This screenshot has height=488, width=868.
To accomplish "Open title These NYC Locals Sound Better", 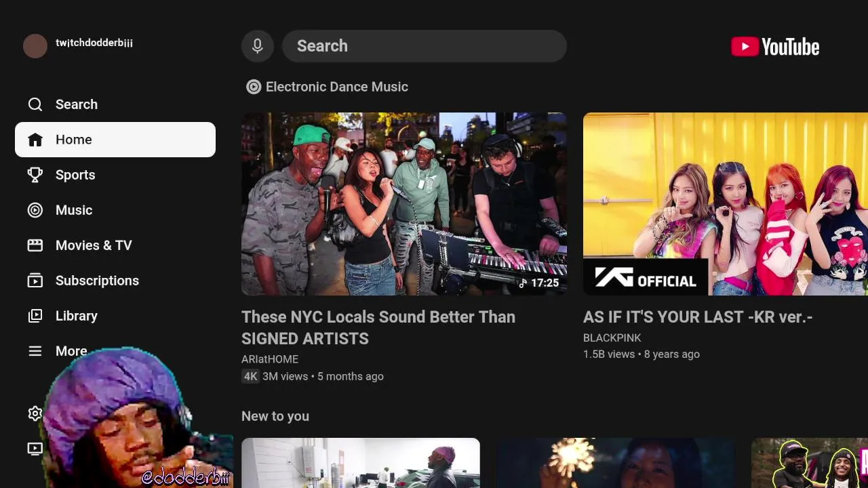I will click(x=378, y=327).
